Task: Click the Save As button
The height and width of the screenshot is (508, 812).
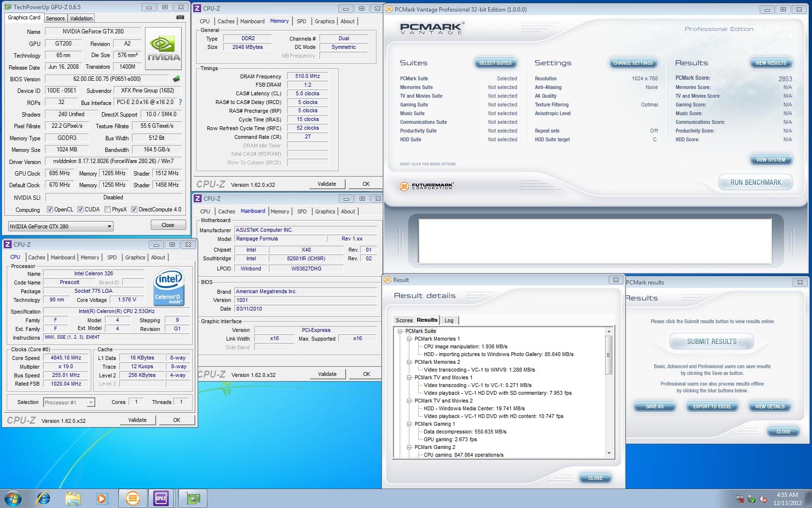Action: tap(654, 406)
